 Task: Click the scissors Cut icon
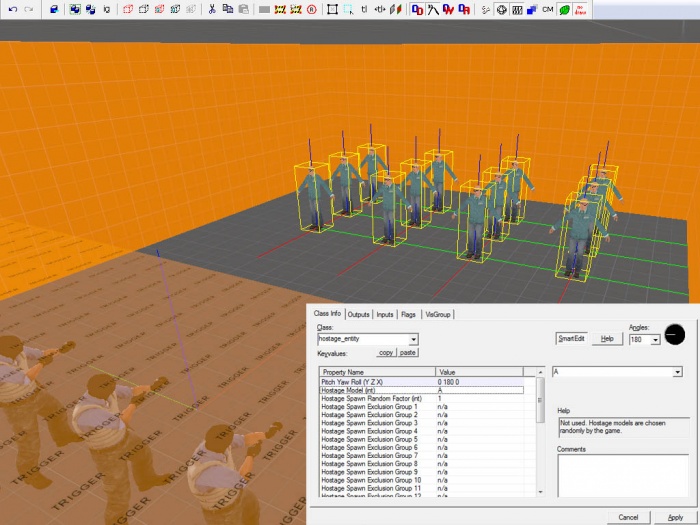(213, 10)
